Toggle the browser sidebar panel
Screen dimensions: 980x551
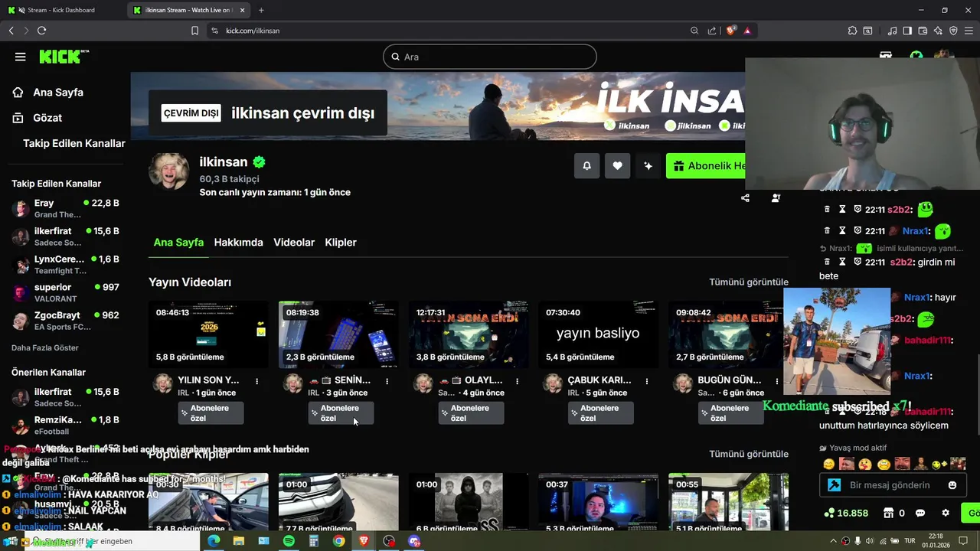point(907,31)
